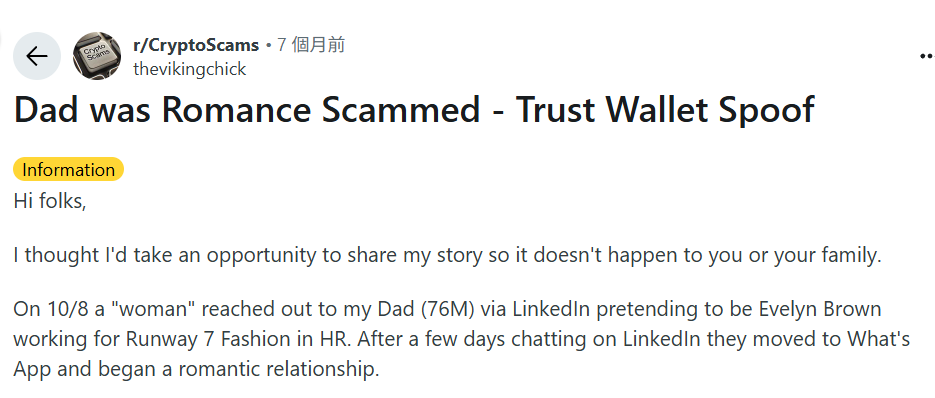Image resolution: width=935 pixels, height=398 pixels.
Task: Click the Hi folks greeting line
Action: (x=50, y=202)
